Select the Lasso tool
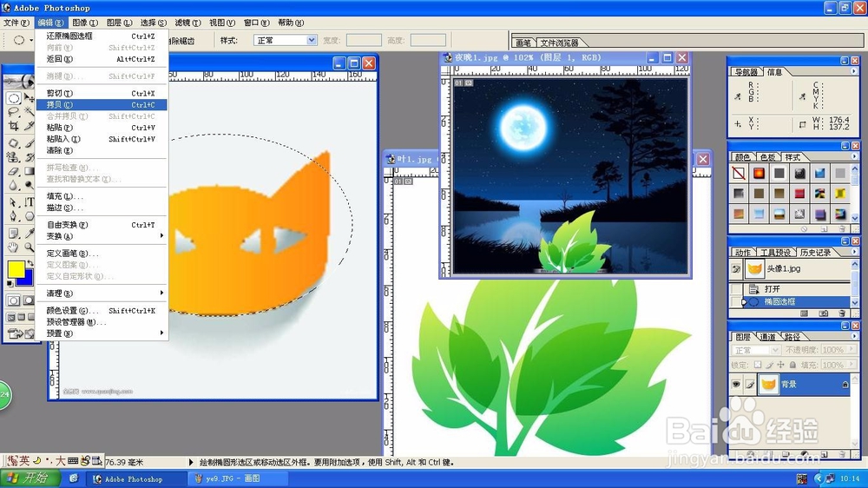This screenshot has height=488, width=868. [x=13, y=112]
